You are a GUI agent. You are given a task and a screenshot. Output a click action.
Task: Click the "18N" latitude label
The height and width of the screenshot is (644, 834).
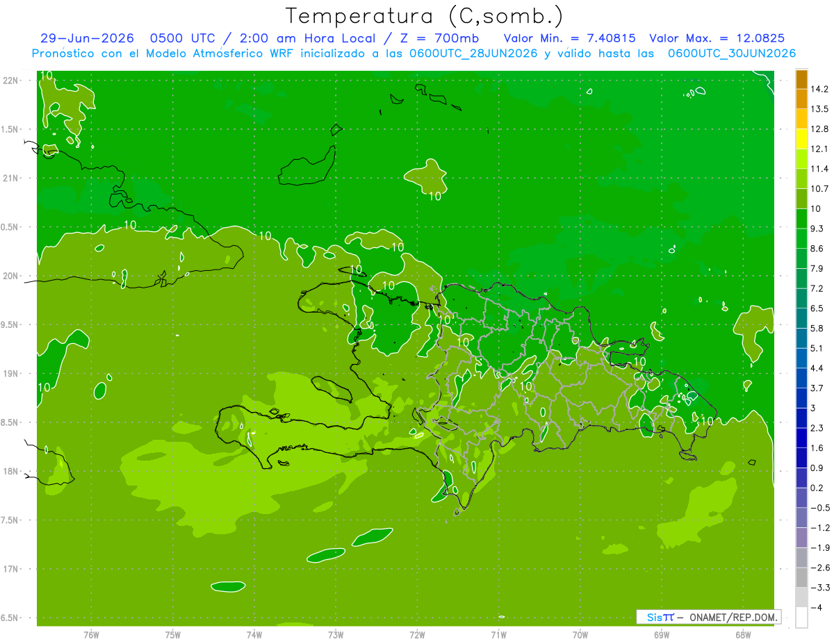coord(11,471)
